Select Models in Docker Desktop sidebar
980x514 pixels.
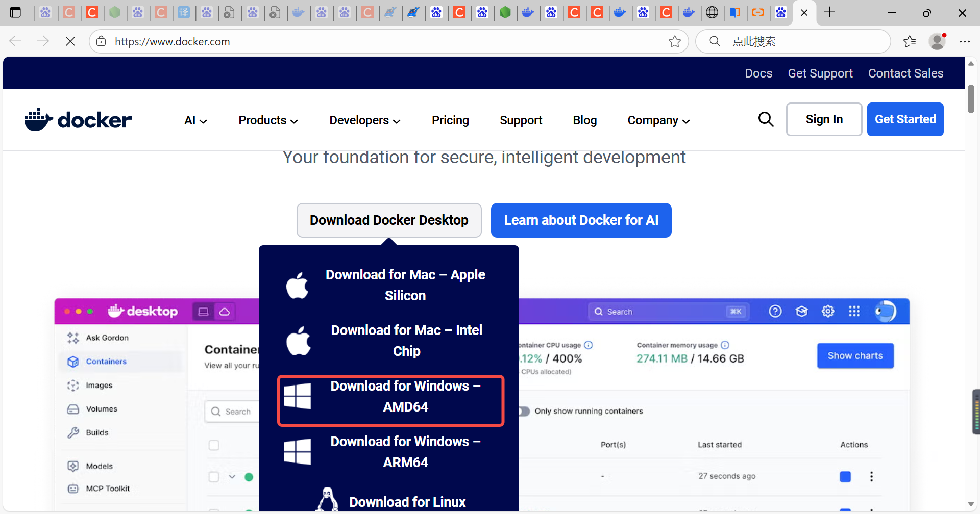point(99,466)
